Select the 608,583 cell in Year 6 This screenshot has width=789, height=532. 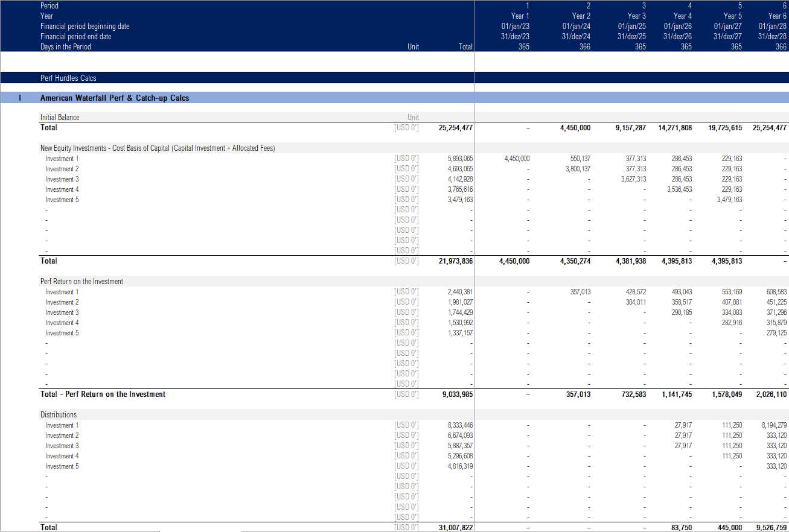pos(776,292)
